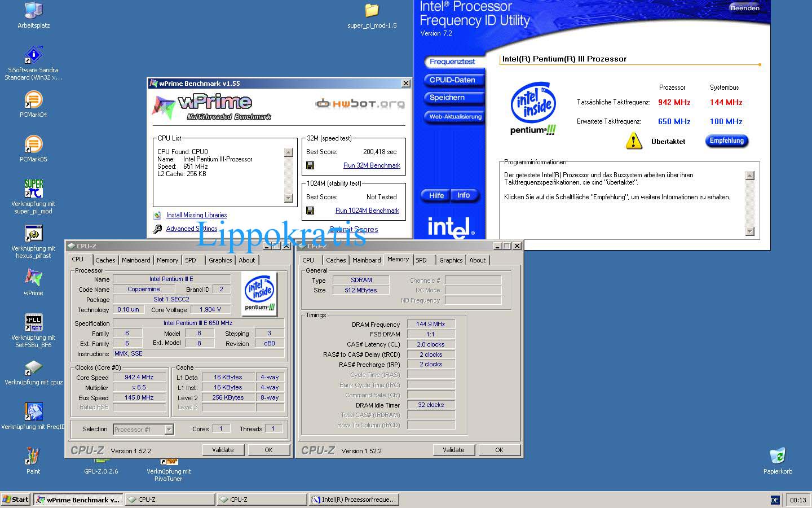Switch to CPU tab in right CPU-Z window
Image resolution: width=812 pixels, height=508 pixels.
click(308, 260)
